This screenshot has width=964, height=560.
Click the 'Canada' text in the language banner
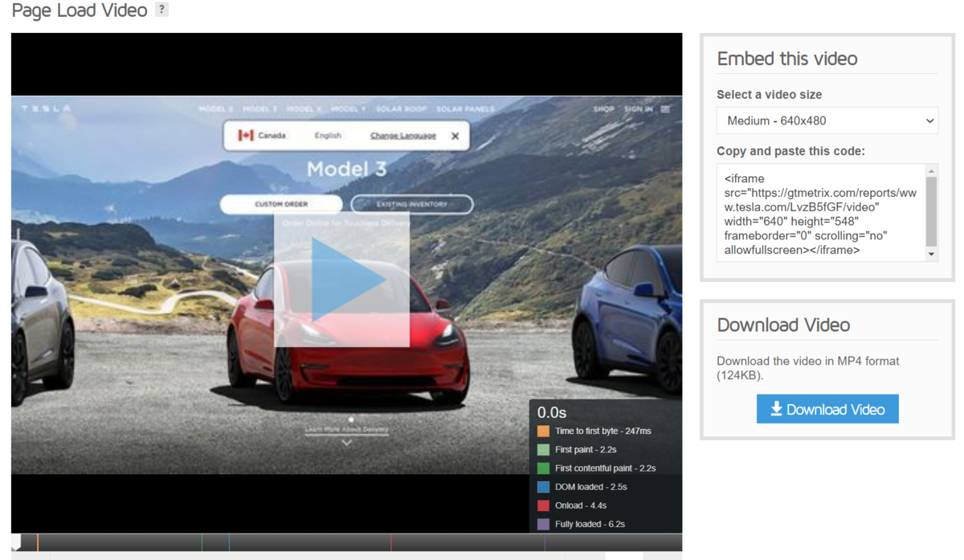point(272,136)
